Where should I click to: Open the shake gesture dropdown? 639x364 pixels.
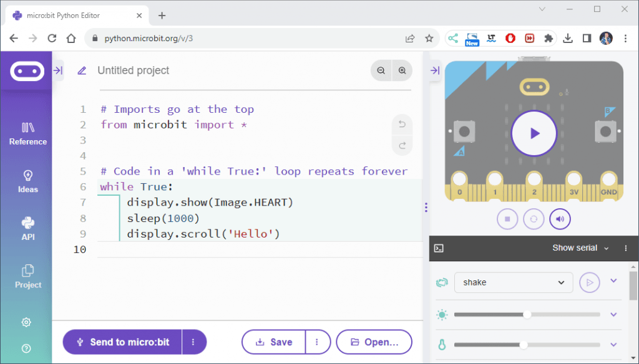514,282
